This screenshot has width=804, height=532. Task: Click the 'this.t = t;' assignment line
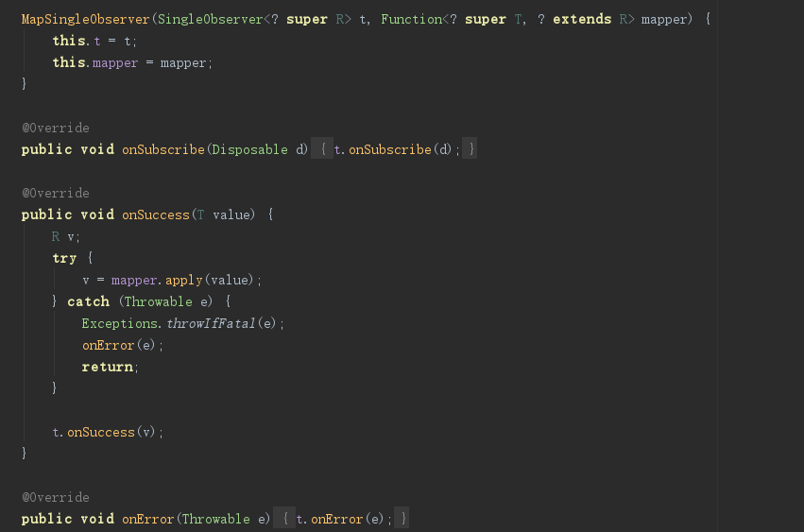pos(94,41)
